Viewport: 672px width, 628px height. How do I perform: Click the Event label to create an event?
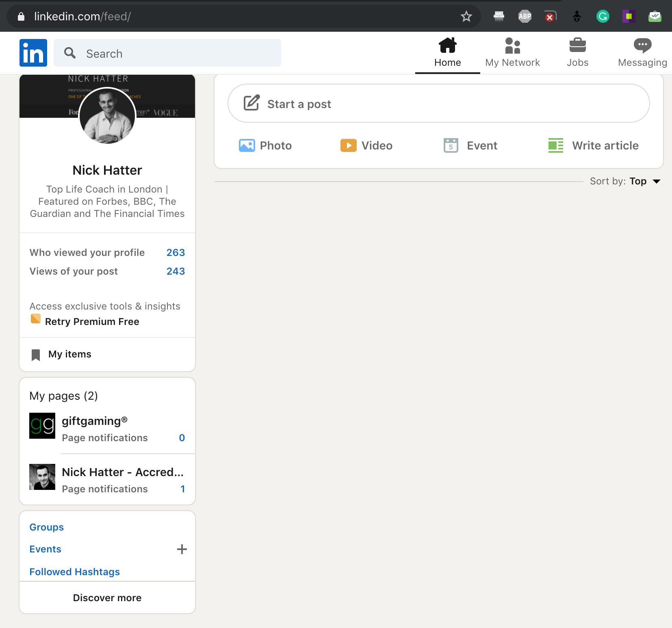pyautogui.click(x=482, y=145)
